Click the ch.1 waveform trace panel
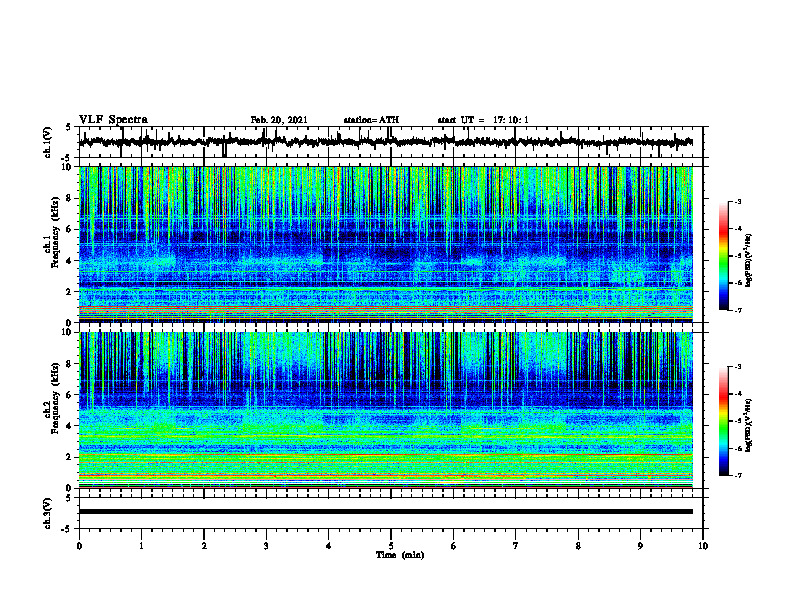 [391, 142]
